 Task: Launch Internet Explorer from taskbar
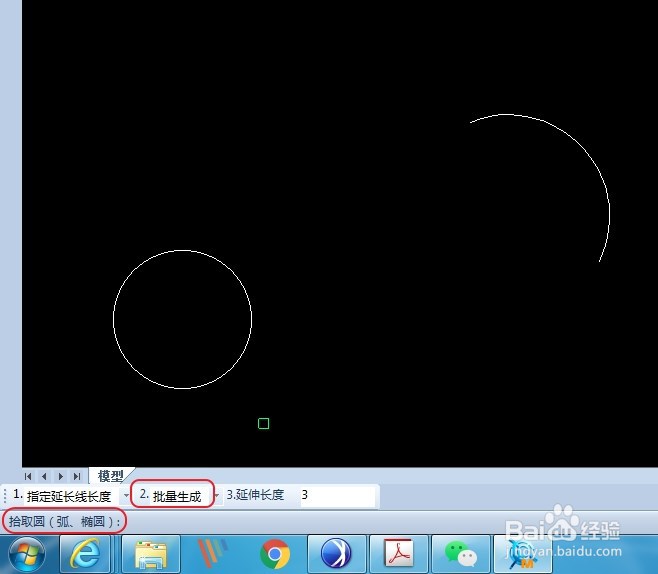(86, 555)
